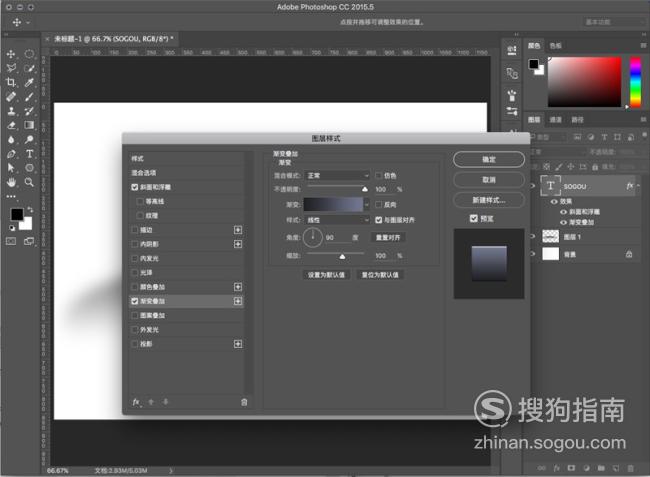Select the History Brush tool
Viewport: 650px width, 477px height.
(x=29, y=111)
